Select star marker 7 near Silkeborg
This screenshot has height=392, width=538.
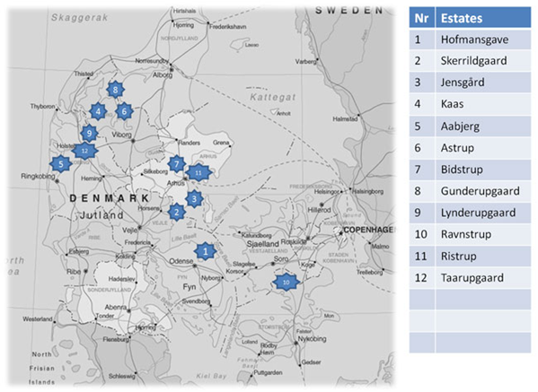point(177,164)
